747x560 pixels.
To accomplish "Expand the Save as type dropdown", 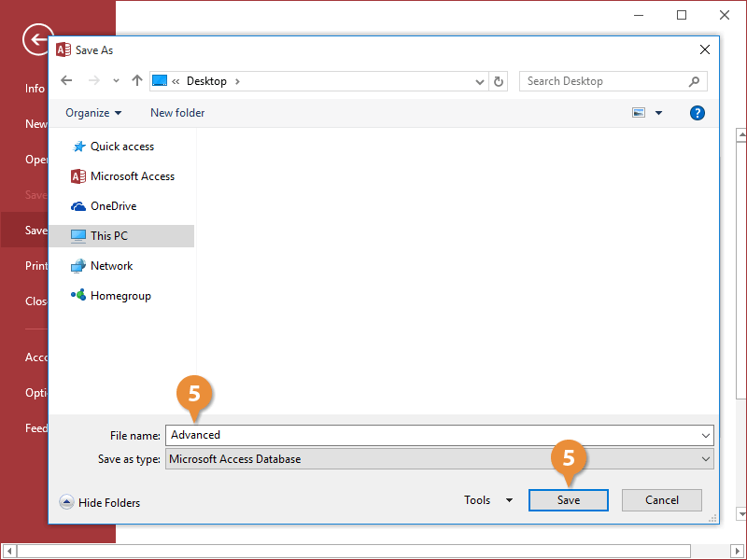I will (708, 458).
